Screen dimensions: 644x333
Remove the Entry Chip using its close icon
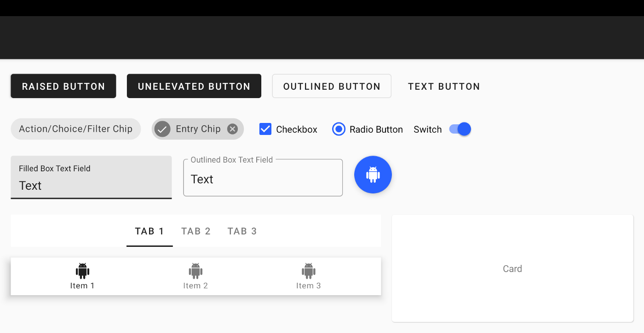click(x=232, y=129)
